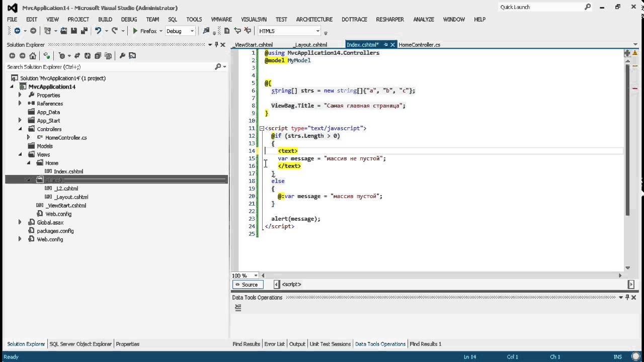The height and width of the screenshot is (362, 644).
Task: Undo the last action via toolbar
Action: coord(98,31)
